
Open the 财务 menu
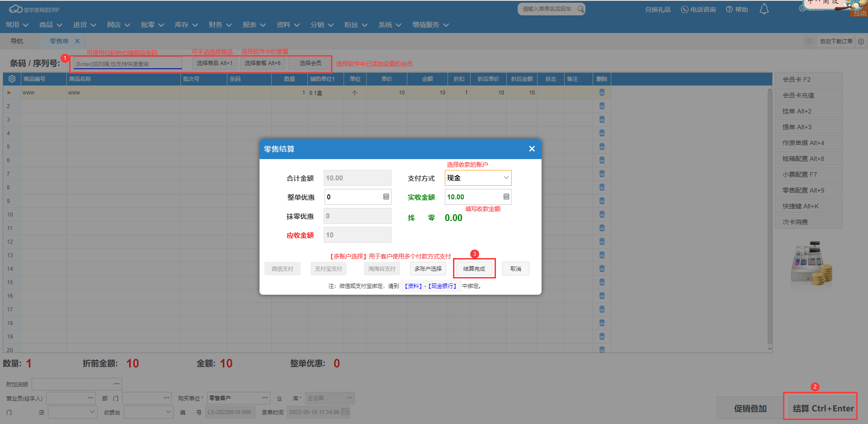[x=220, y=25]
